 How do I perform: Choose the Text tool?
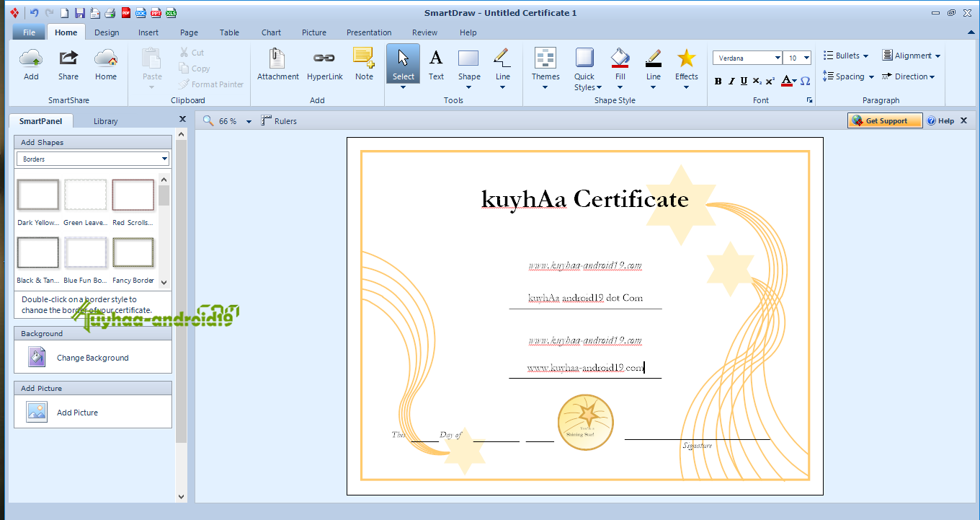point(436,64)
